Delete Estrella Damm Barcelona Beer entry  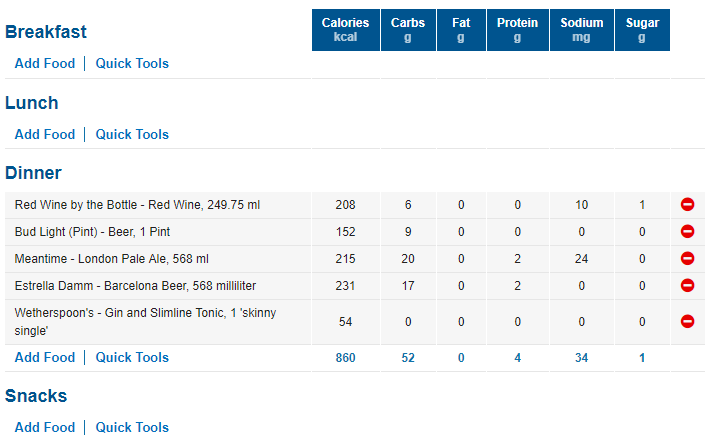[687, 286]
